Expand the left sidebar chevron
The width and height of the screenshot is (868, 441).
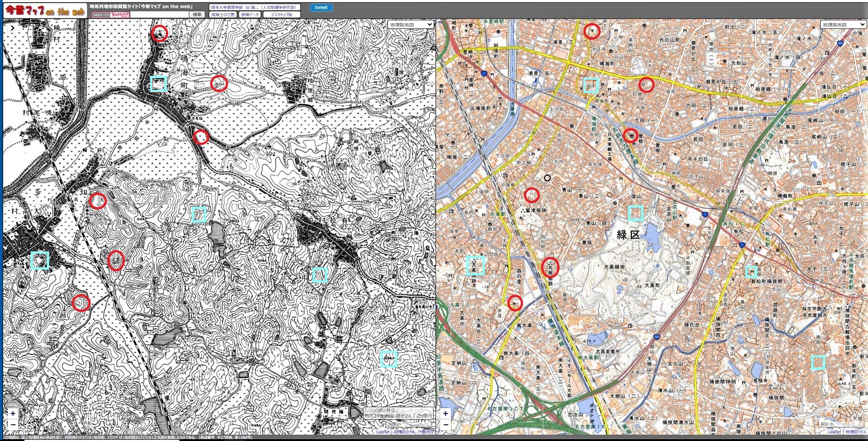13,28
